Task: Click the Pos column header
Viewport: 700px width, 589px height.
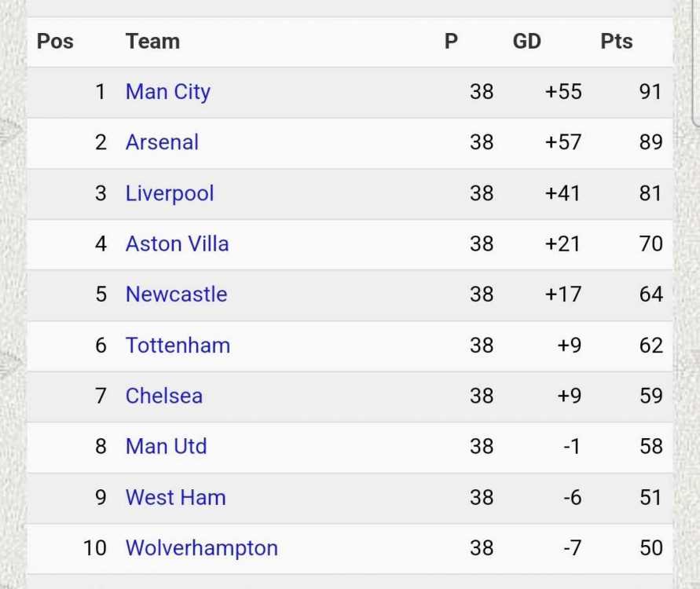Action: (55, 42)
